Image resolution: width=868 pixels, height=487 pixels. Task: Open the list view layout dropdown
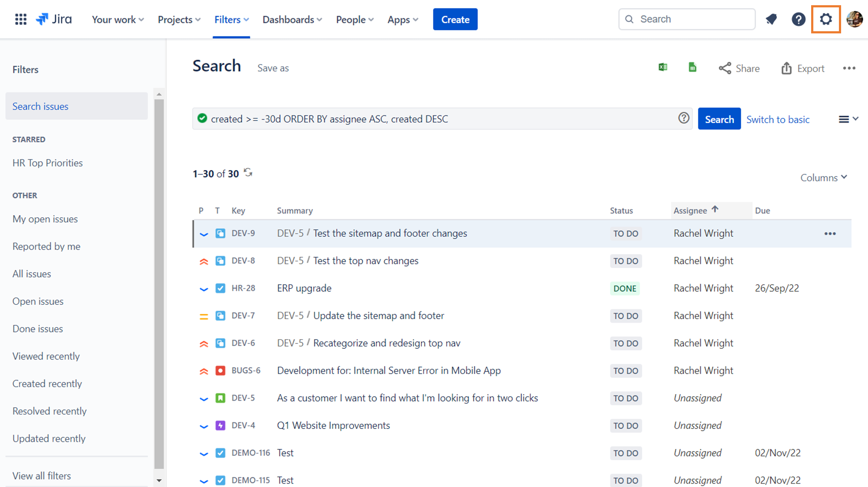point(848,119)
